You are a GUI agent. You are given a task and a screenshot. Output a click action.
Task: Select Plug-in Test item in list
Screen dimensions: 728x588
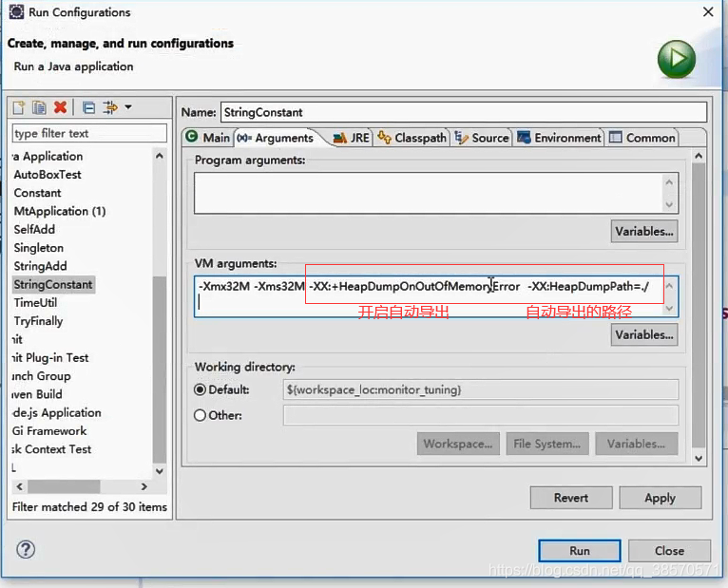[50, 357]
